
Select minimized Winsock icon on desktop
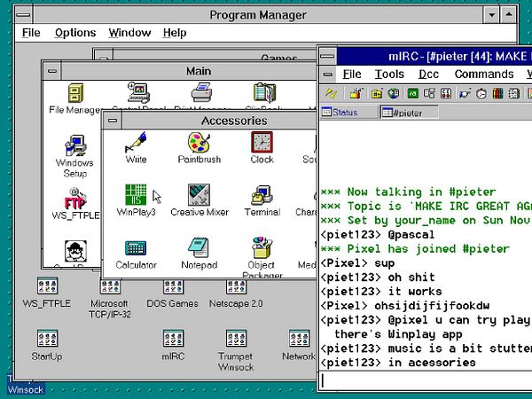[26, 385]
